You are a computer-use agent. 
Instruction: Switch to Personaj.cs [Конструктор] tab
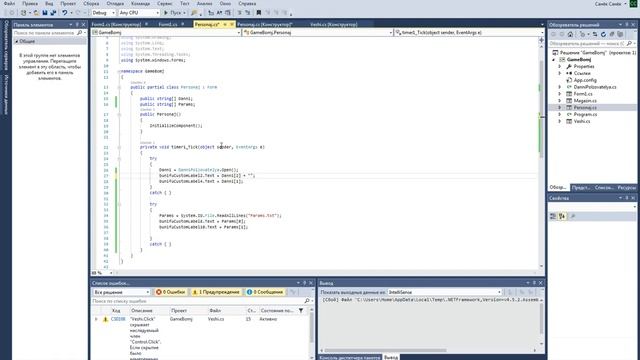pyautogui.click(x=264, y=24)
